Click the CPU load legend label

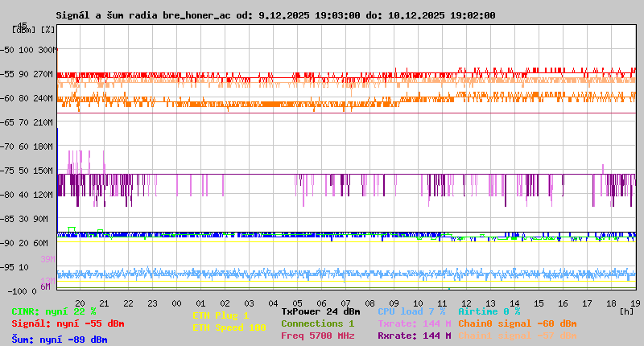click(x=411, y=311)
